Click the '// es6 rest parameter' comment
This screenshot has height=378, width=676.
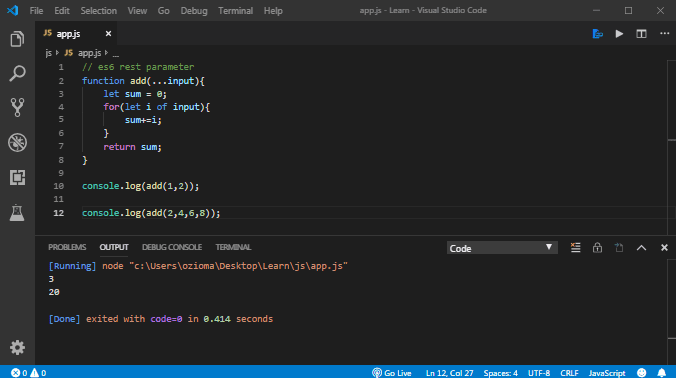[138, 67]
